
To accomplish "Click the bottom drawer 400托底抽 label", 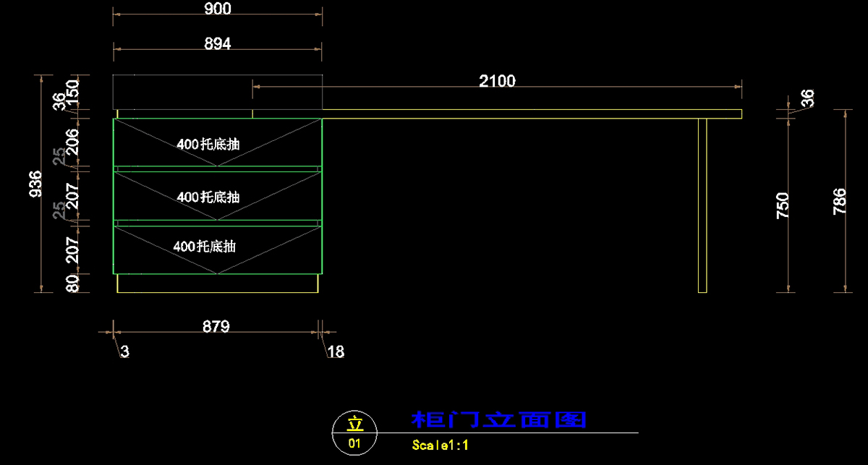I will pyautogui.click(x=205, y=247).
